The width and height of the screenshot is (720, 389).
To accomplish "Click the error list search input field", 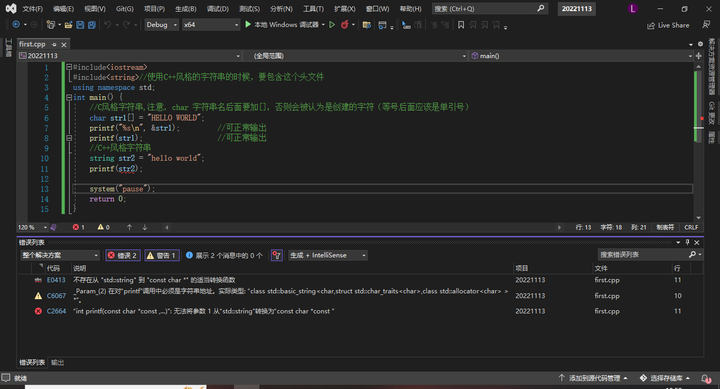I will [643, 254].
